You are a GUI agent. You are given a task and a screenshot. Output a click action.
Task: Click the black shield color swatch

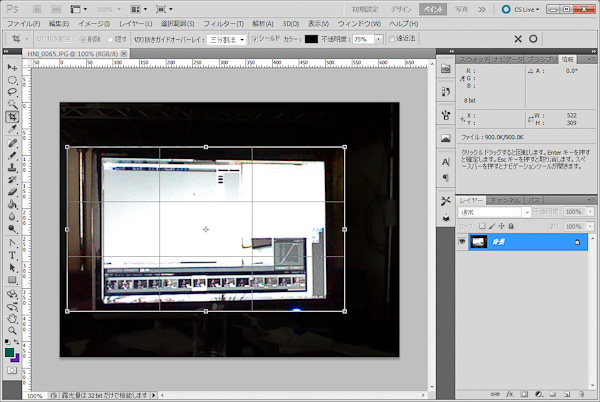[x=311, y=39]
